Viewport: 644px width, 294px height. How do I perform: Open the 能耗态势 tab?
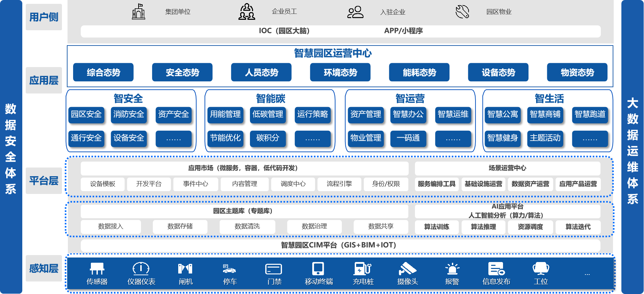tap(419, 72)
